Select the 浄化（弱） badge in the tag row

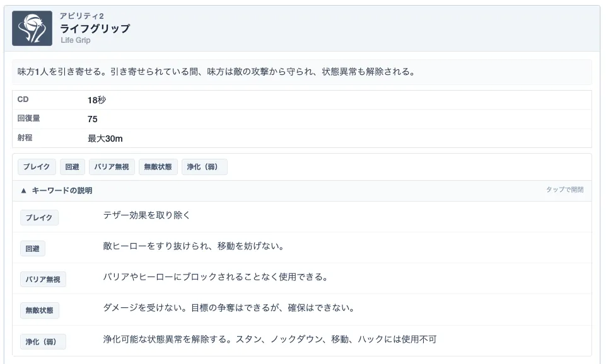(204, 166)
